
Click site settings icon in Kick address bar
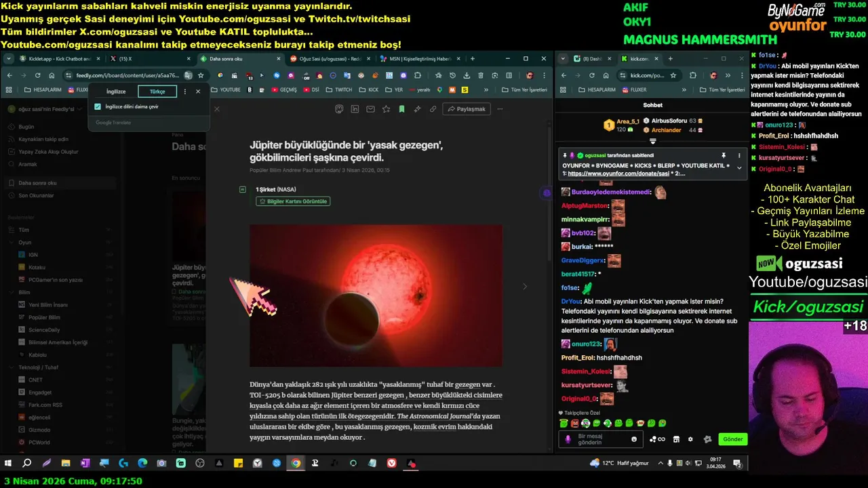click(623, 75)
